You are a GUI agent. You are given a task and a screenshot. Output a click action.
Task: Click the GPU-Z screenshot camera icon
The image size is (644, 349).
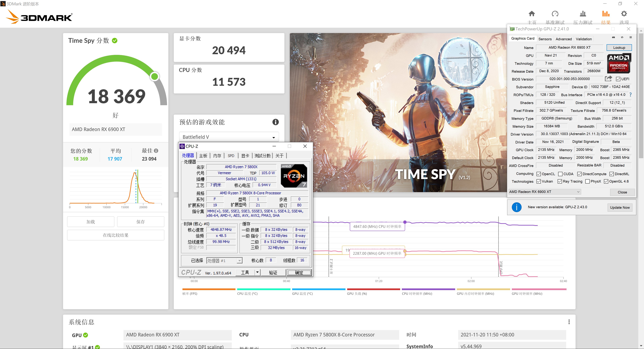click(614, 37)
